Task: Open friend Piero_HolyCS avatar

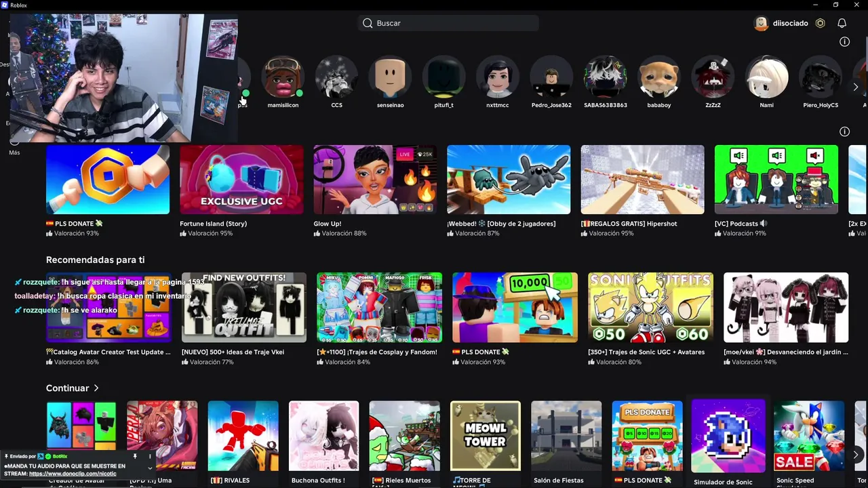Action: (x=821, y=77)
